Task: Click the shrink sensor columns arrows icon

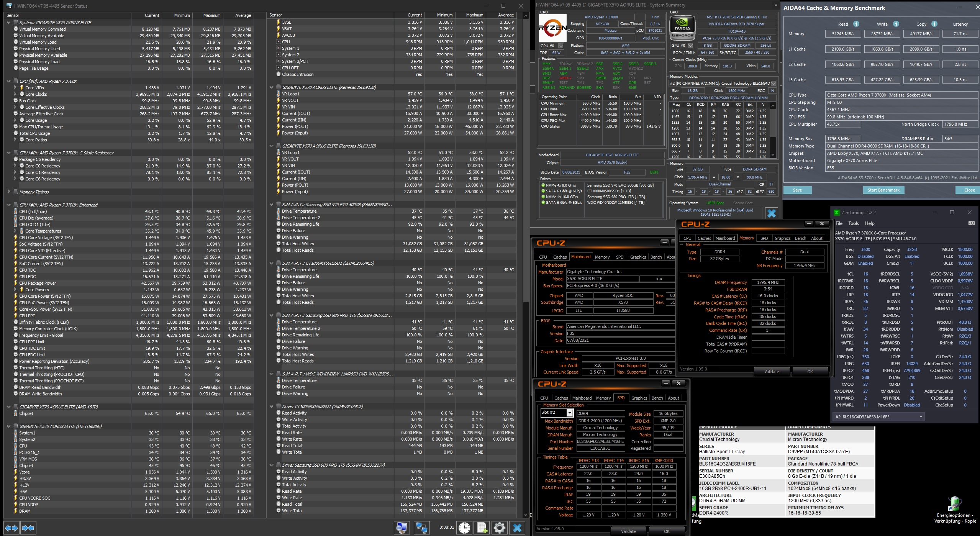Action: tap(28, 528)
